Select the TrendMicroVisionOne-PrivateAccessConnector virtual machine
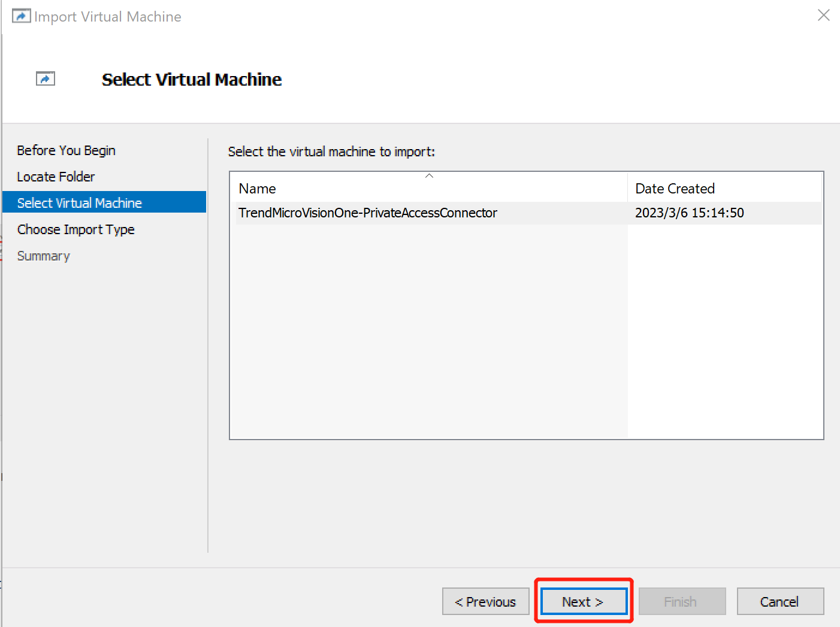The width and height of the screenshot is (840, 627). (x=367, y=213)
